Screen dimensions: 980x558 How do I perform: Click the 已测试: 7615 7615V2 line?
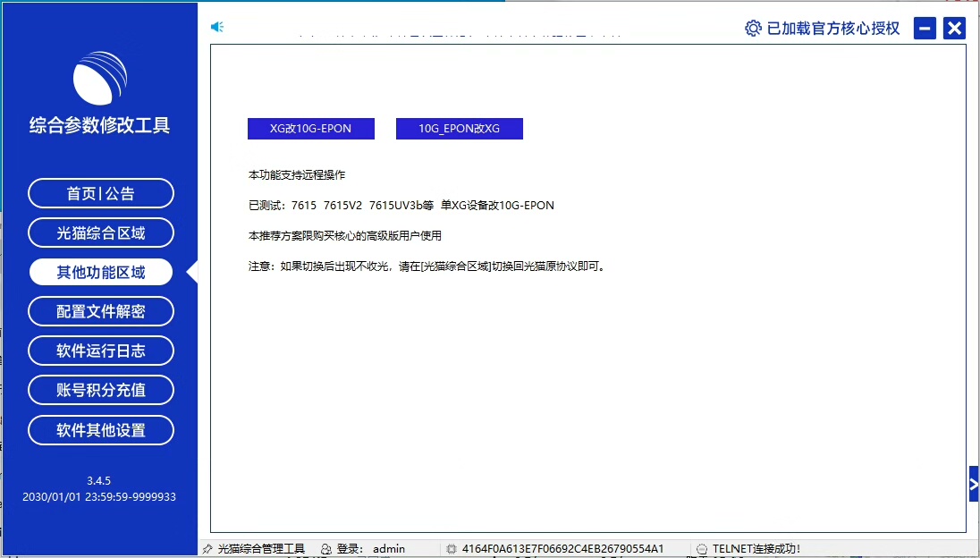401,205
